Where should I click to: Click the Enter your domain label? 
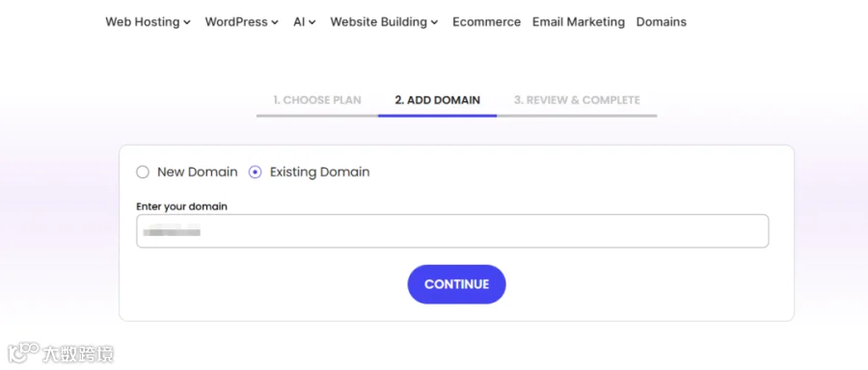click(x=181, y=206)
